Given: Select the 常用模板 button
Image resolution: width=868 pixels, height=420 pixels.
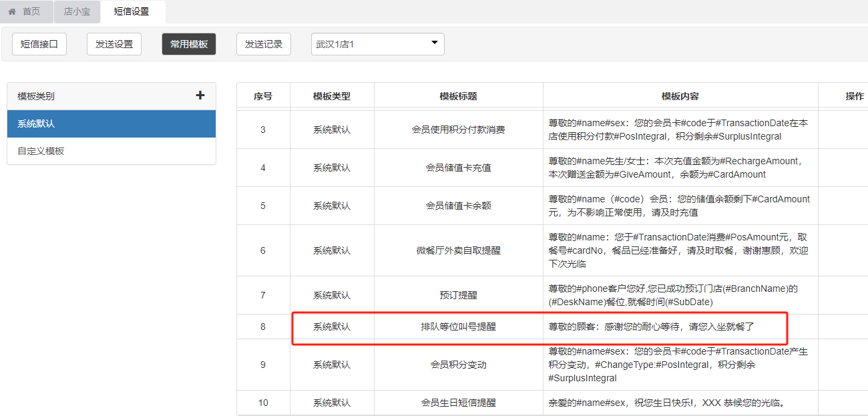Looking at the screenshot, I should [x=189, y=44].
